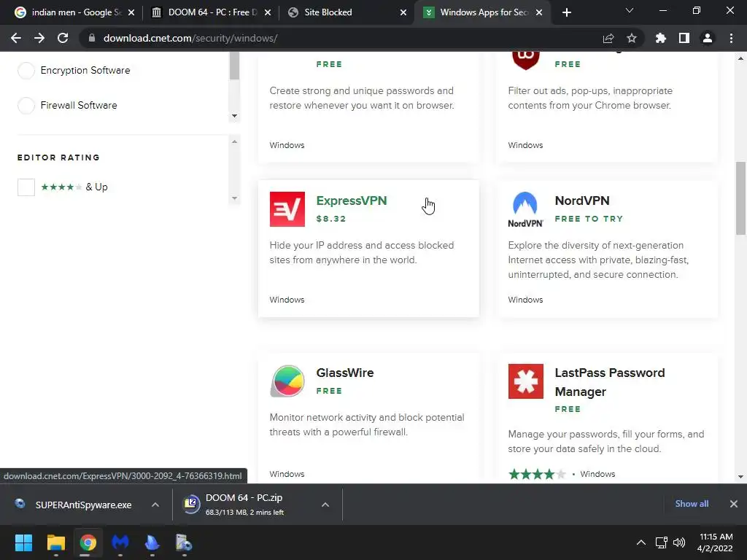747x560 pixels.
Task: Open File Explorer from the taskbar
Action: pos(55,542)
